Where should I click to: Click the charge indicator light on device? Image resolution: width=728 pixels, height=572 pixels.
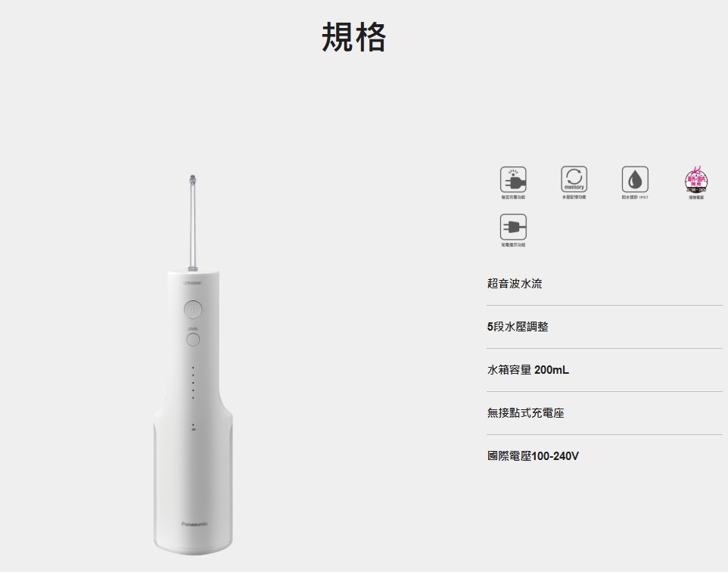pyautogui.click(x=193, y=427)
